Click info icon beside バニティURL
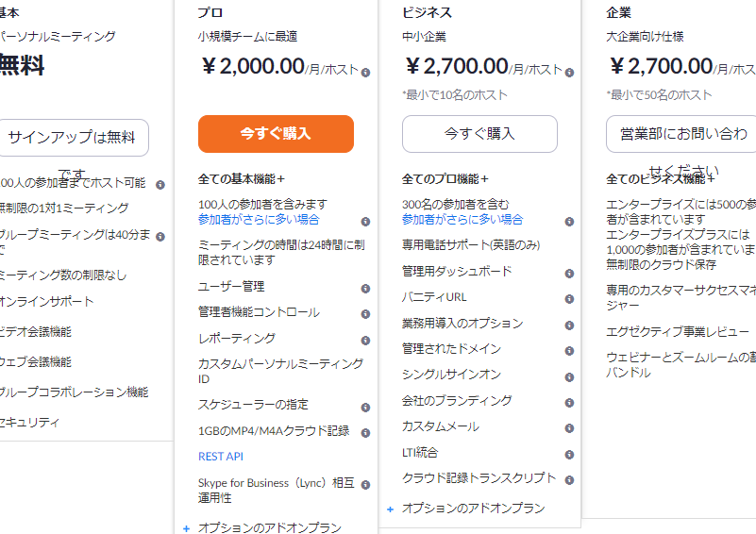756x534 pixels. (x=569, y=299)
